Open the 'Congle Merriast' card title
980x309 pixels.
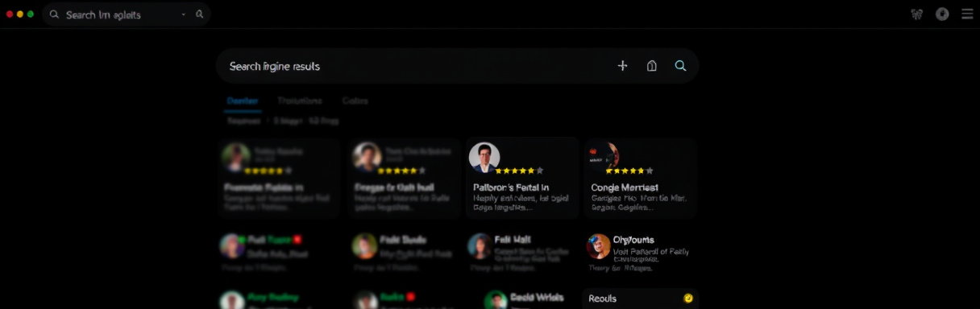(x=625, y=187)
